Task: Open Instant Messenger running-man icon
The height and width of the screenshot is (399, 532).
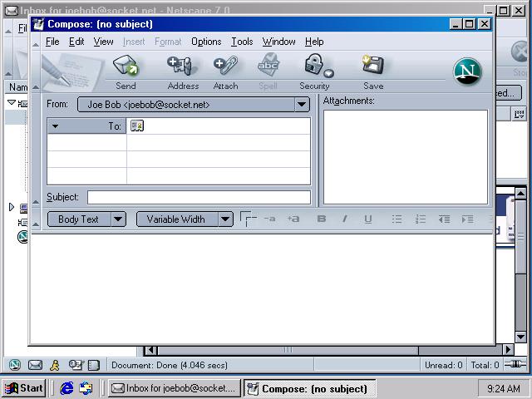Action: [55, 365]
